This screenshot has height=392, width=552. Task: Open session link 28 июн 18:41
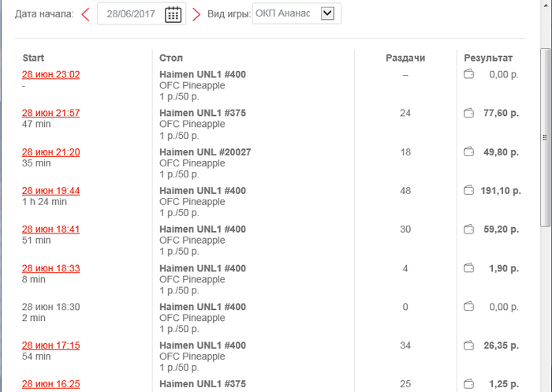[50, 230]
